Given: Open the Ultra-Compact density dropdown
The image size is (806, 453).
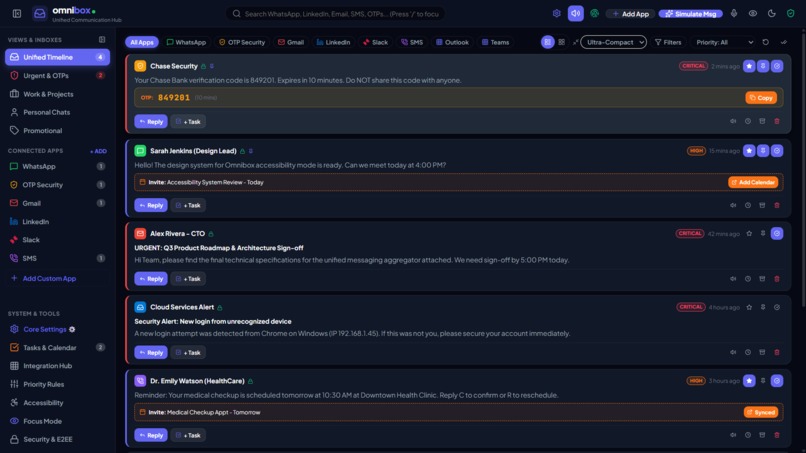Looking at the screenshot, I should pyautogui.click(x=613, y=42).
